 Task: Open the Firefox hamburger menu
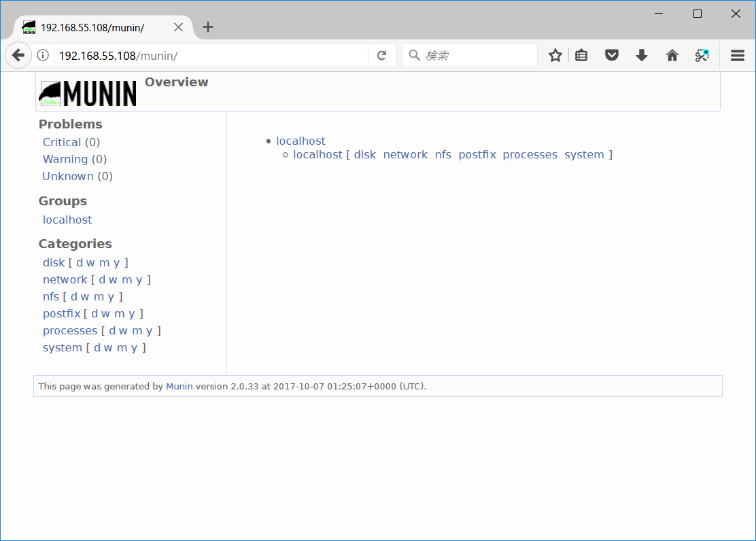tap(737, 55)
